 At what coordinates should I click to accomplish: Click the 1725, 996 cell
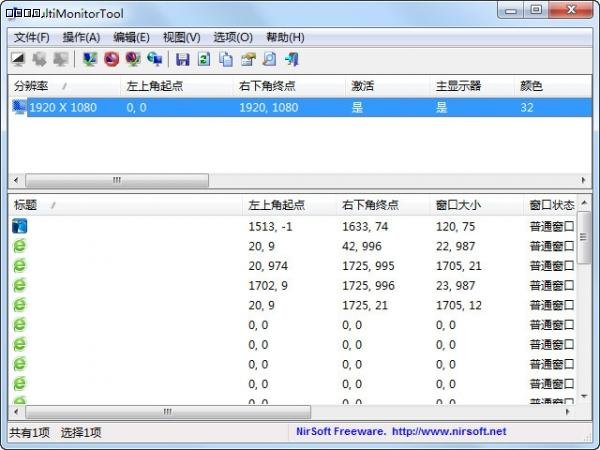click(368, 286)
